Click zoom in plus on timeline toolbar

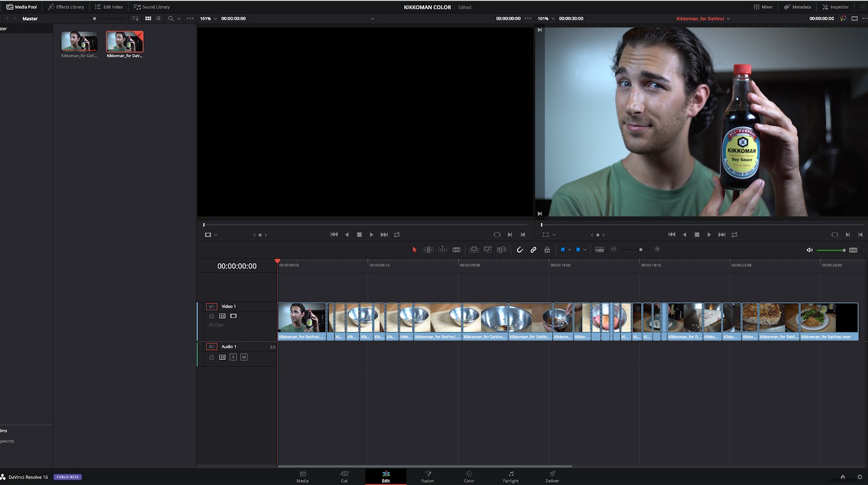(658, 250)
